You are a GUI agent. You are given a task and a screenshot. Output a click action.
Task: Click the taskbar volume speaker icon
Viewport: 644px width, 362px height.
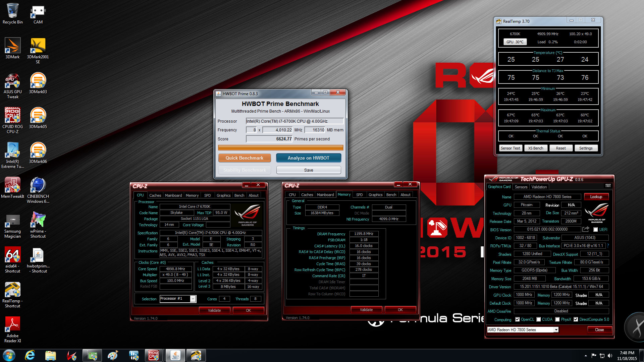pyautogui.click(x=610, y=356)
